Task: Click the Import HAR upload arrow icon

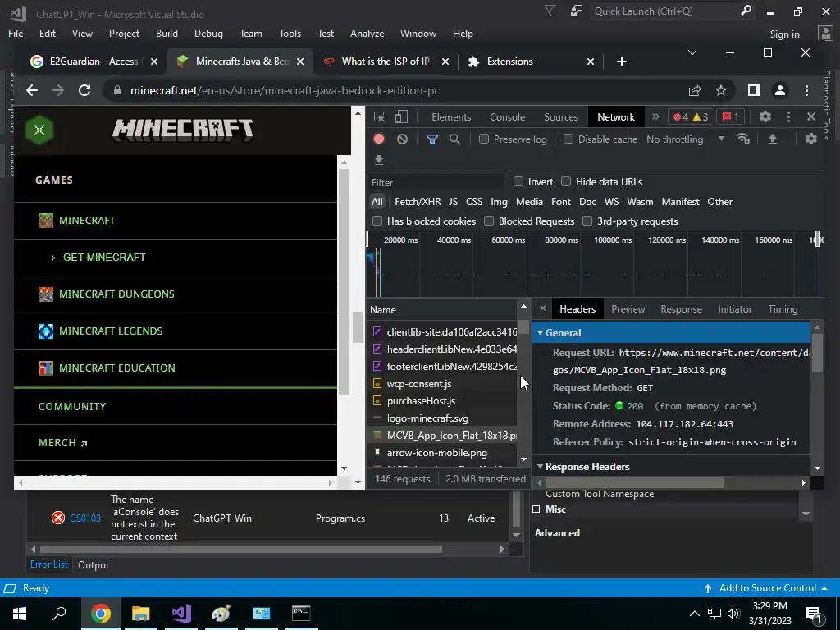Action: tap(773, 139)
